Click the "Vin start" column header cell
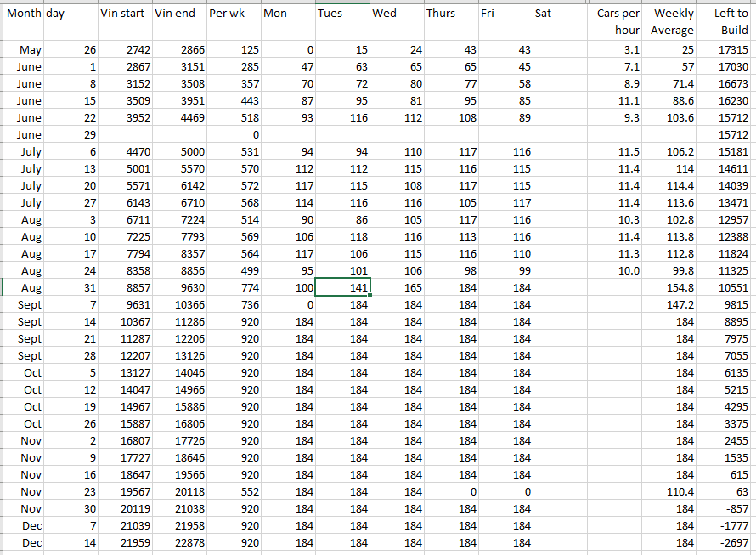The width and height of the screenshot is (756, 555). 125,14
